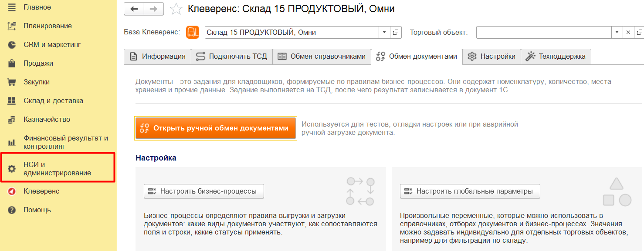Click the Закупки cart icon

12,82
